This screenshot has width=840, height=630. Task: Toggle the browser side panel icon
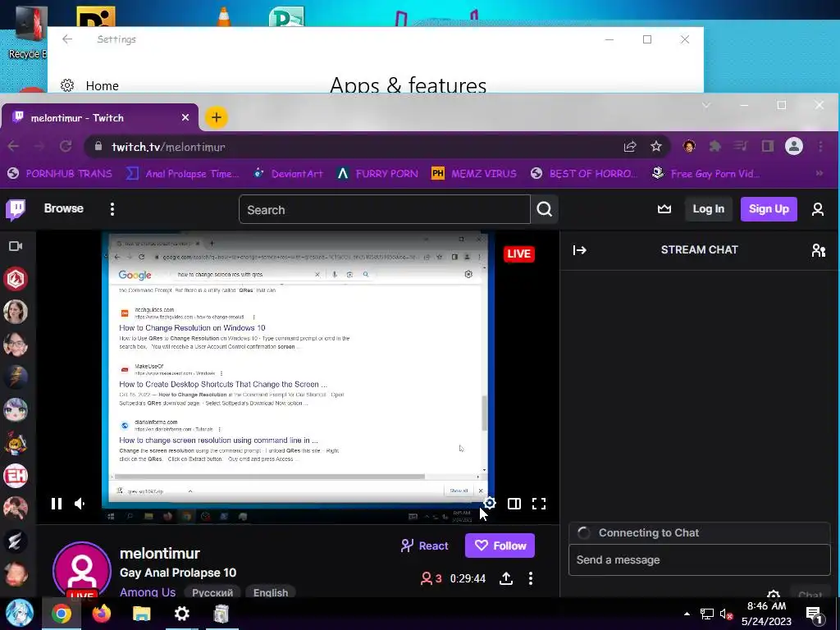(767, 146)
